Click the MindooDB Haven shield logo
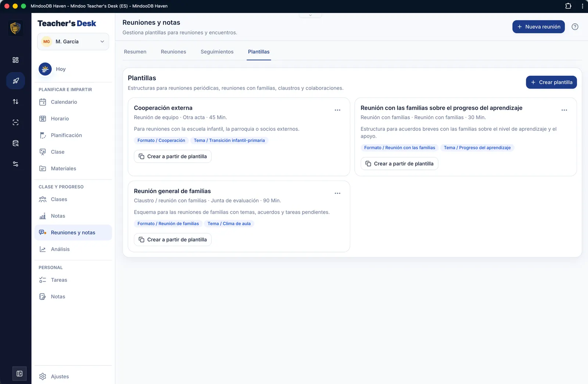Screen dimensions: 588x384 click(15, 28)
